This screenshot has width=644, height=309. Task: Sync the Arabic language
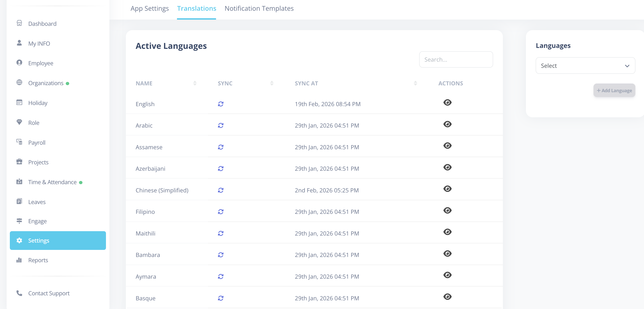(221, 125)
